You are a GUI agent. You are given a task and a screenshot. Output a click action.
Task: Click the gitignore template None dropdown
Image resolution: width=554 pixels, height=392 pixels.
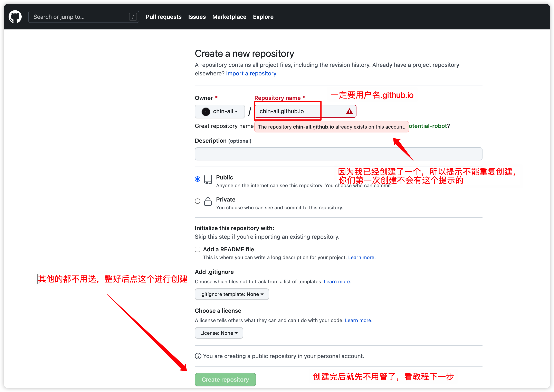[232, 294]
